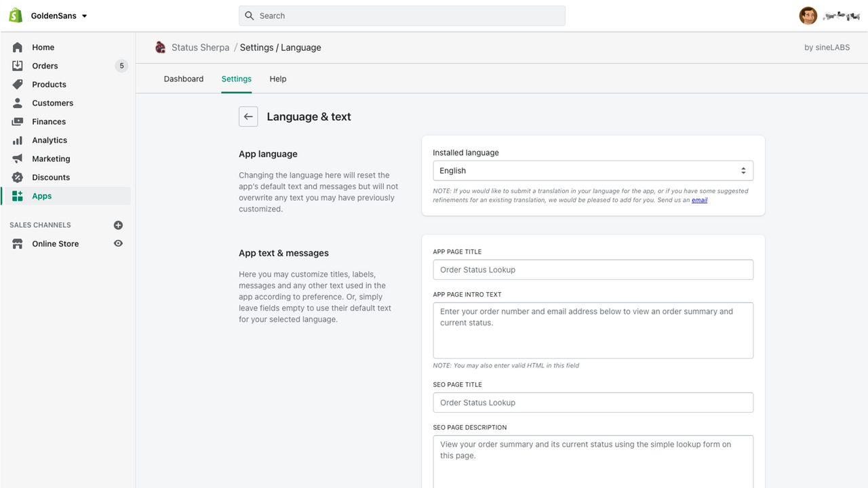Screen dimensions: 868x488
Task: Click the Search field
Action: tap(402, 16)
